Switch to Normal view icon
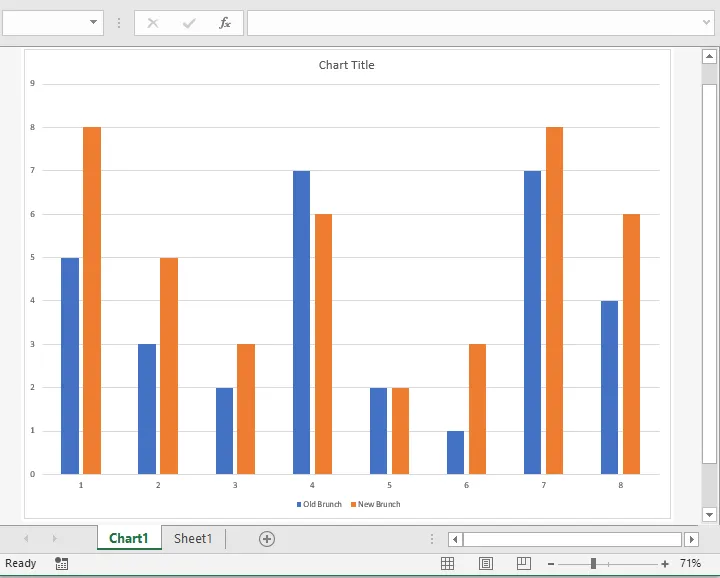Image resolution: width=720 pixels, height=578 pixels. (447, 563)
